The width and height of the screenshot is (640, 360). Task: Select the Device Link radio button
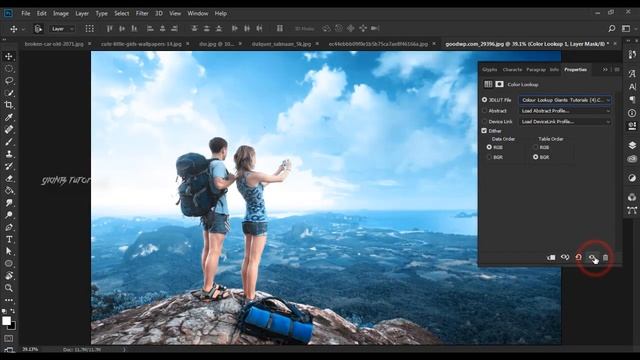(x=484, y=122)
